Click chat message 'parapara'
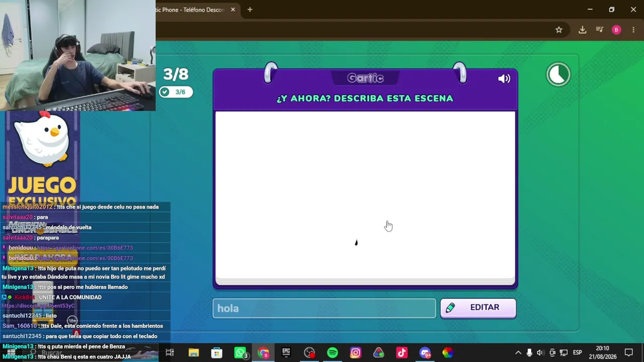Viewport: 644px width, 362px height. (48, 237)
